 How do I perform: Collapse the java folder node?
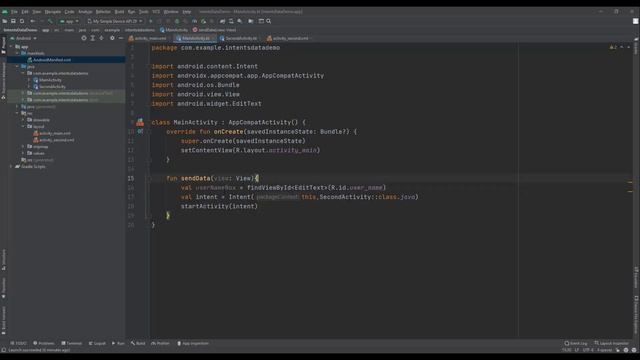click(17, 67)
